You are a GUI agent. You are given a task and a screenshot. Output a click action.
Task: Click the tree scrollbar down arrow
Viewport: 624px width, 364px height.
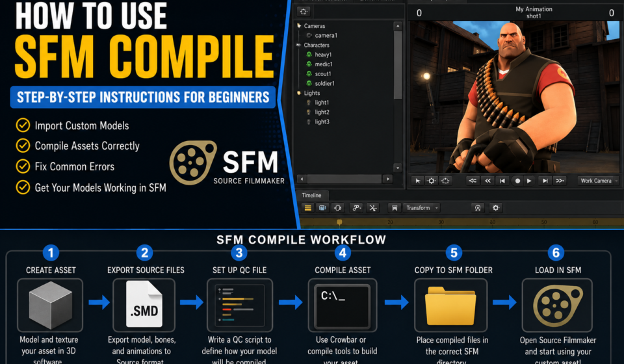point(398,168)
